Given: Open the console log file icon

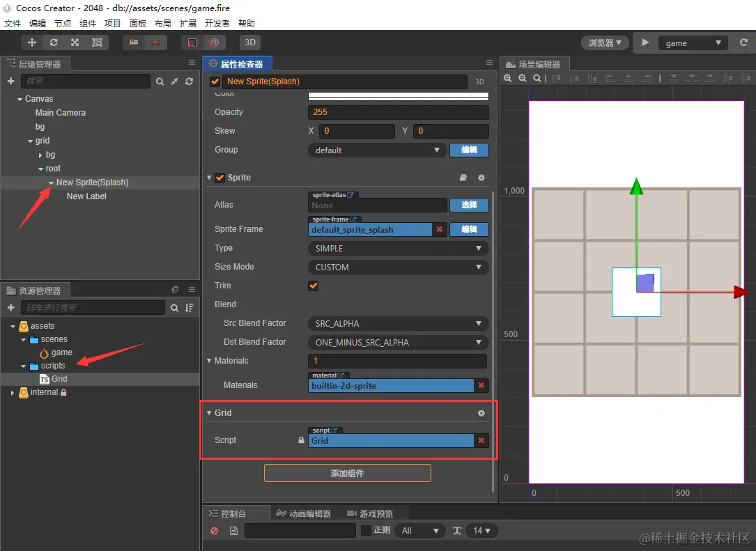Looking at the screenshot, I should 233,531.
